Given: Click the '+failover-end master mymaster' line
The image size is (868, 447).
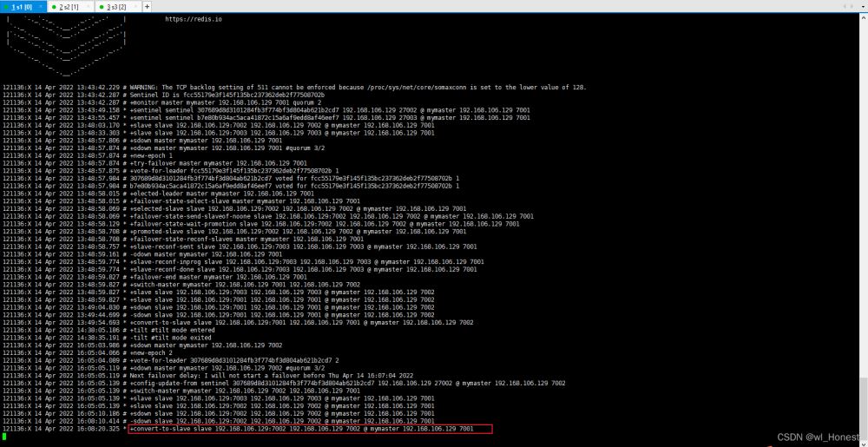Looking at the screenshot, I should click(x=155, y=277).
